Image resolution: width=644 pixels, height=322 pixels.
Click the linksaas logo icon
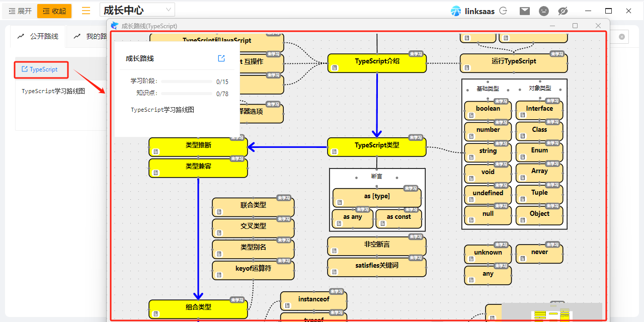(456, 11)
